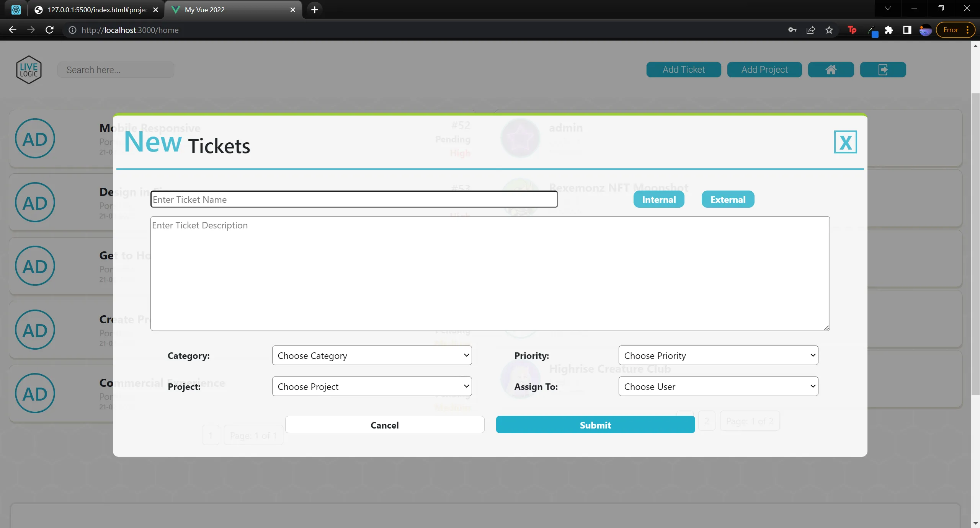Image resolution: width=980 pixels, height=528 pixels.
Task: Select the Internal ticket type
Action: 658,199
